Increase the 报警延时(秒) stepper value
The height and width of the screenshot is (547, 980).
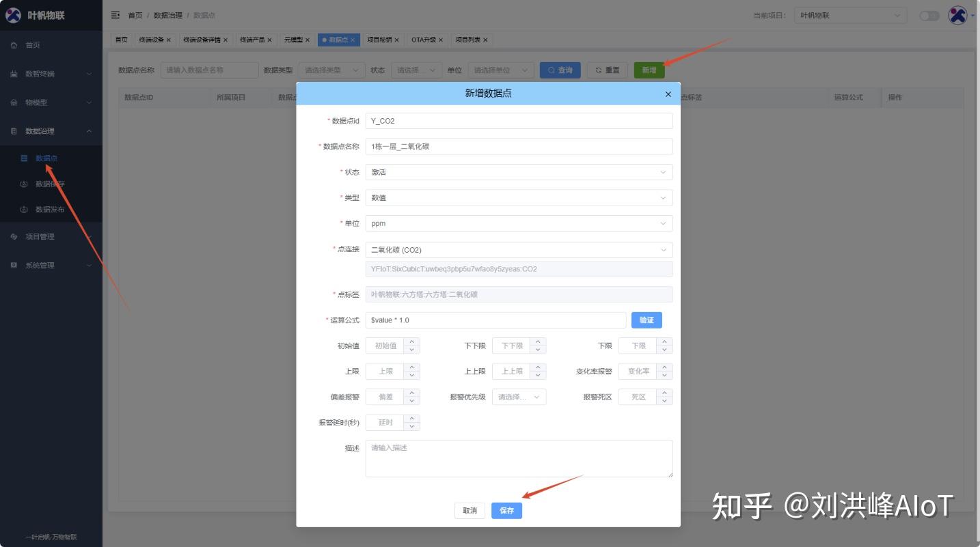411,419
